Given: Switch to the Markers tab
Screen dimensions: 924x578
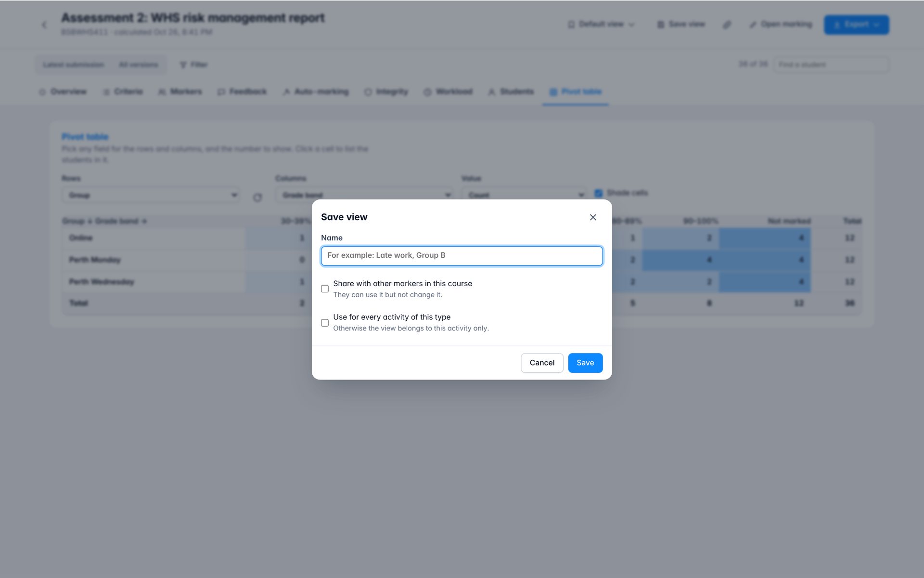Looking at the screenshot, I should pos(180,92).
